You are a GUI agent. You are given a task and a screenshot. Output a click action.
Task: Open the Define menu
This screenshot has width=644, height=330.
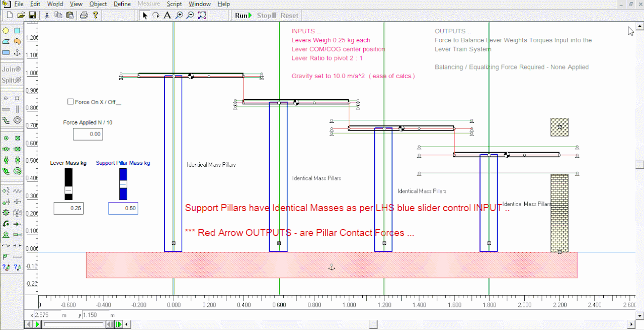(122, 4)
